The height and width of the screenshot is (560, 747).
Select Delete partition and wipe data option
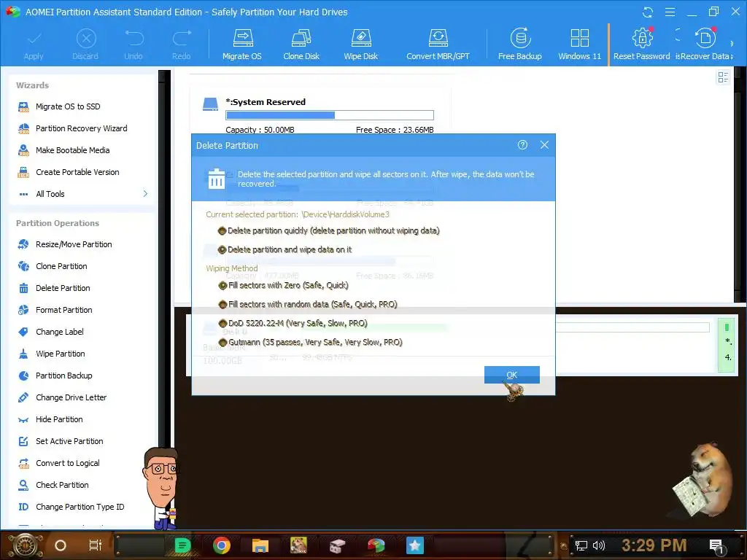pyautogui.click(x=222, y=249)
